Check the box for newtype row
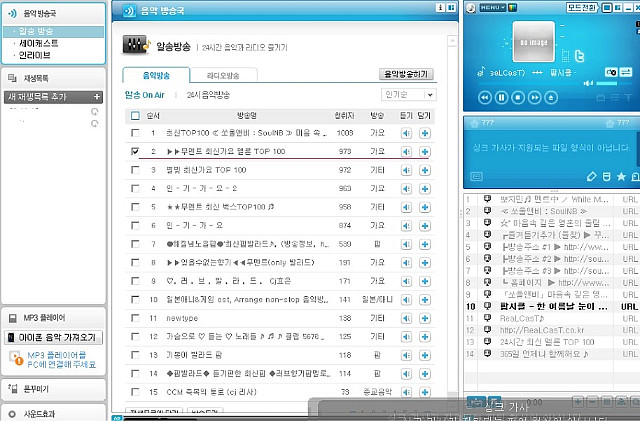Screen dimensions: 640x421 click(x=135, y=318)
